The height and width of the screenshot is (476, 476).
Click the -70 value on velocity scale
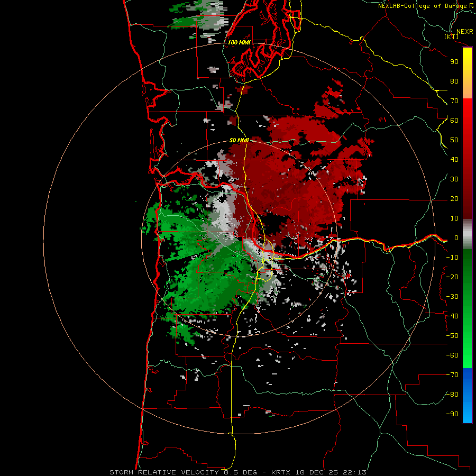(x=452, y=374)
